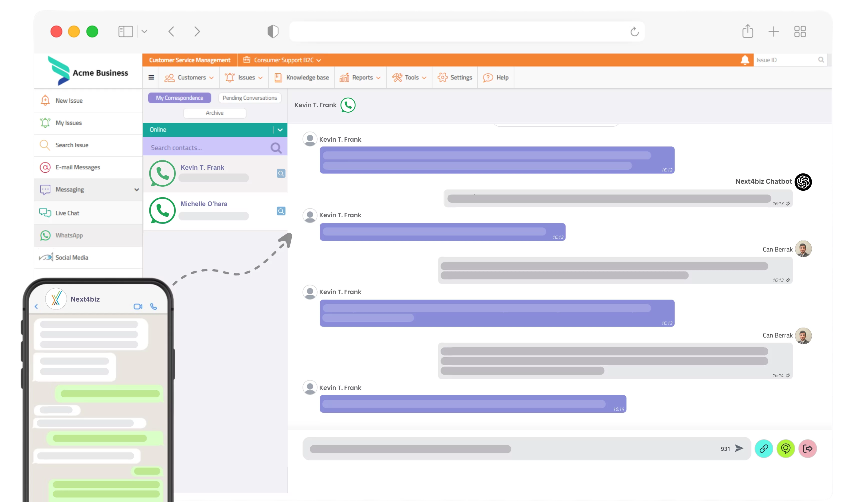868x502 pixels.
Task: Click the search contacts magnifier icon
Action: (276, 148)
